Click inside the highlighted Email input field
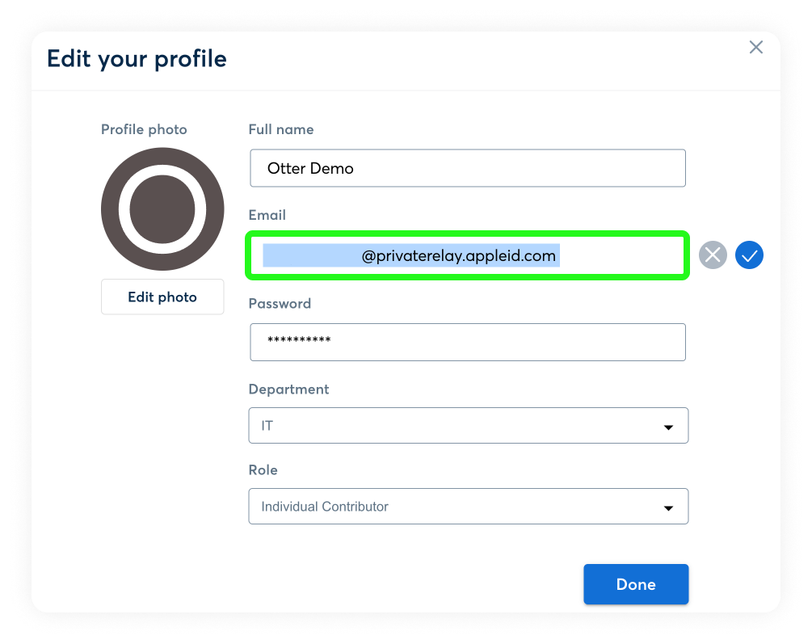The height and width of the screenshot is (644, 812). 468,255
